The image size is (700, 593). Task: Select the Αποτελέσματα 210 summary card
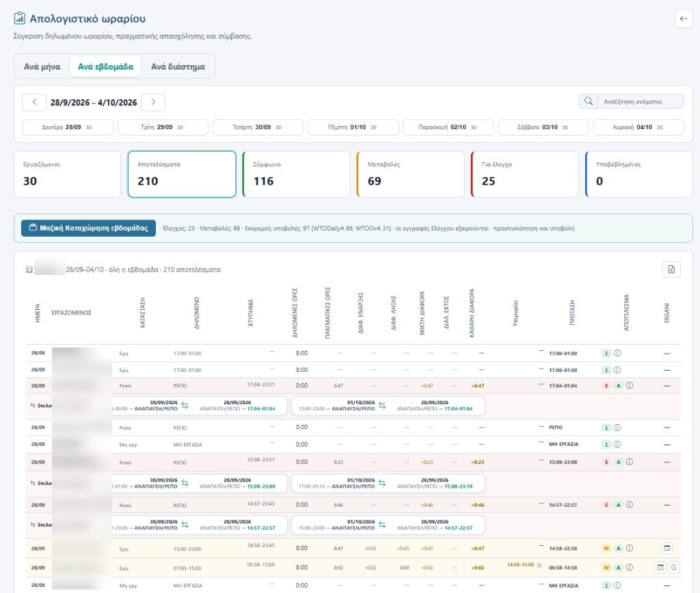point(182,174)
